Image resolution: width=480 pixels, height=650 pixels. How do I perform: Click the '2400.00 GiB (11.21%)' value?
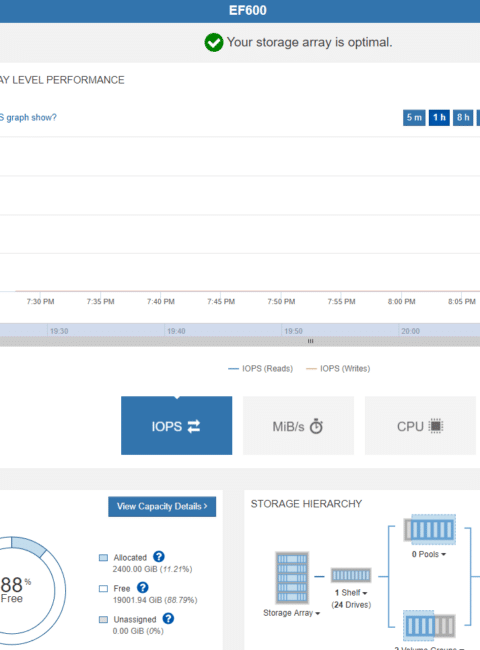[x=153, y=569]
